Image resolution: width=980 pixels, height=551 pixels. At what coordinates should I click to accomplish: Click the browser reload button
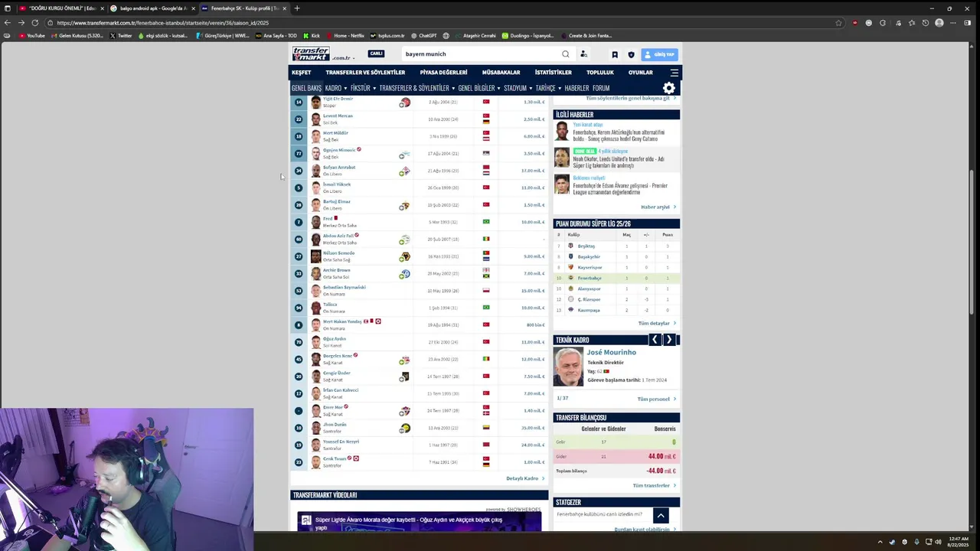pyautogui.click(x=35, y=23)
